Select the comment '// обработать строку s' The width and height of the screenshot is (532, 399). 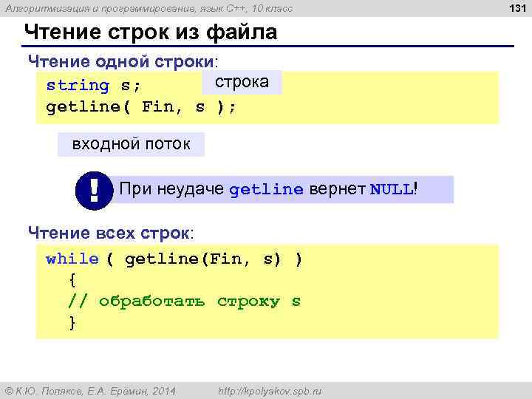coord(184,301)
